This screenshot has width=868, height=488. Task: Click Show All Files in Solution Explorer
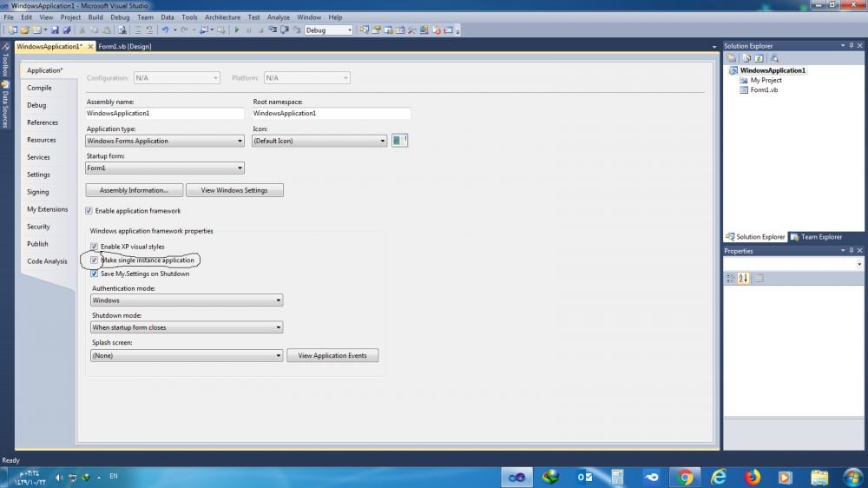coord(746,58)
